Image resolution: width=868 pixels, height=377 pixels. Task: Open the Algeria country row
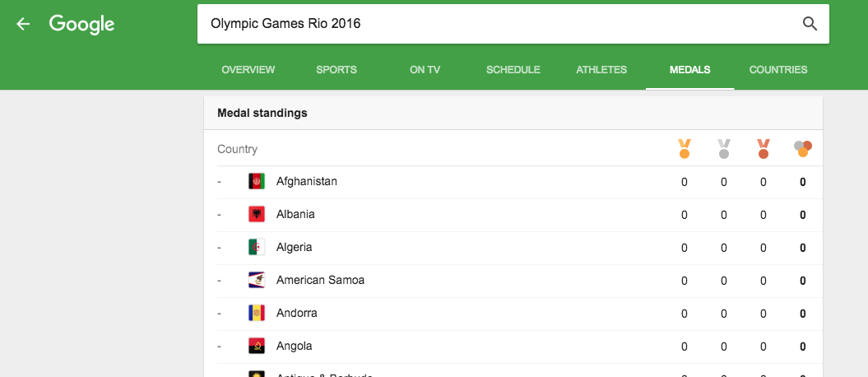point(294,247)
